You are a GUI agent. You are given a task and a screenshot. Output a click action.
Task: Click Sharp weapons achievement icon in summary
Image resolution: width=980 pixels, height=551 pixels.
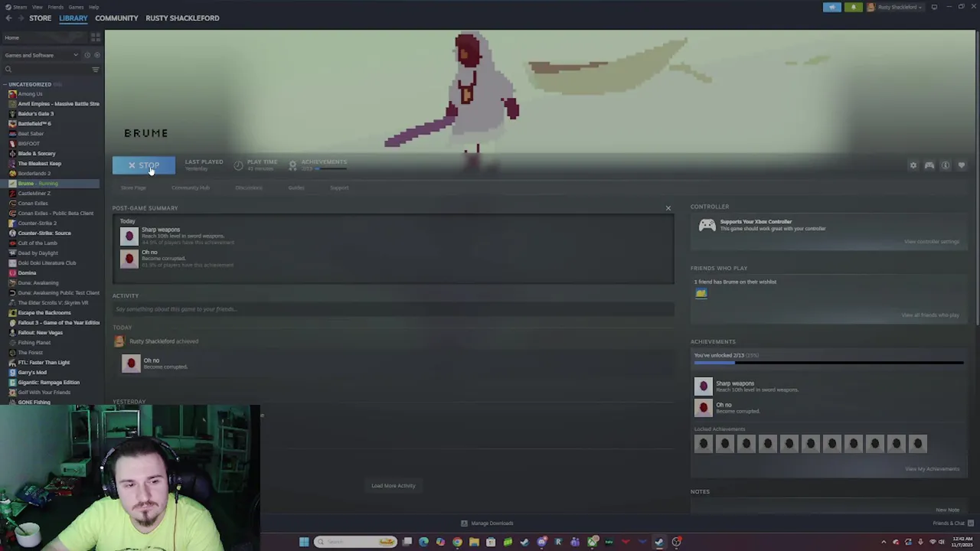(129, 236)
